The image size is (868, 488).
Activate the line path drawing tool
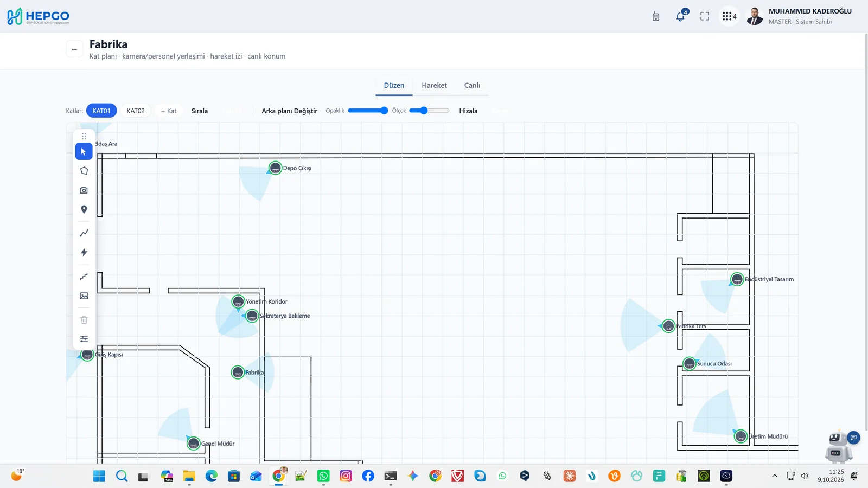84,233
